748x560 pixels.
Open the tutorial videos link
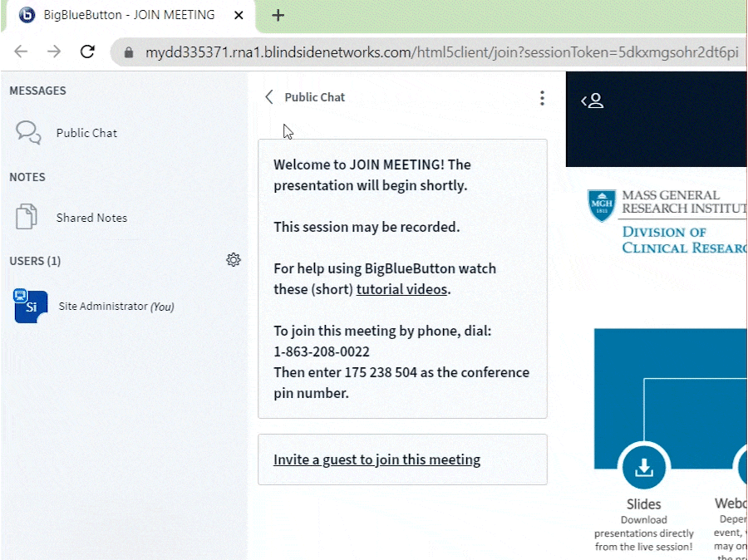point(402,289)
